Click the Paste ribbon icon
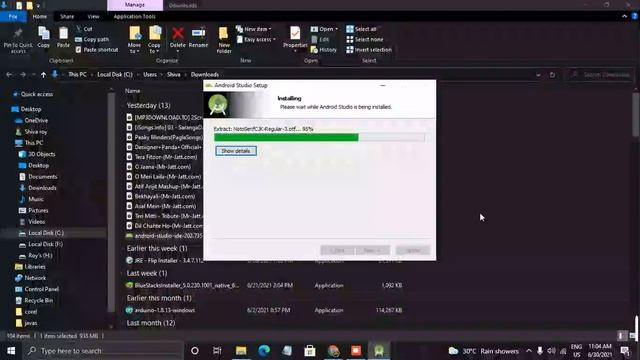This screenshot has width=640, height=360. pos(63,38)
